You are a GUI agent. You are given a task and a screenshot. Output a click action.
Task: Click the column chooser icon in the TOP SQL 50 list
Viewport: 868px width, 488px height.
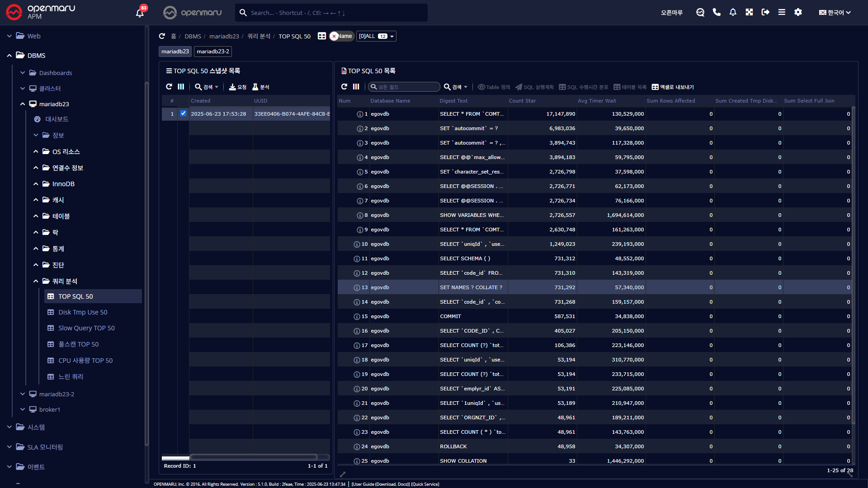356,87
